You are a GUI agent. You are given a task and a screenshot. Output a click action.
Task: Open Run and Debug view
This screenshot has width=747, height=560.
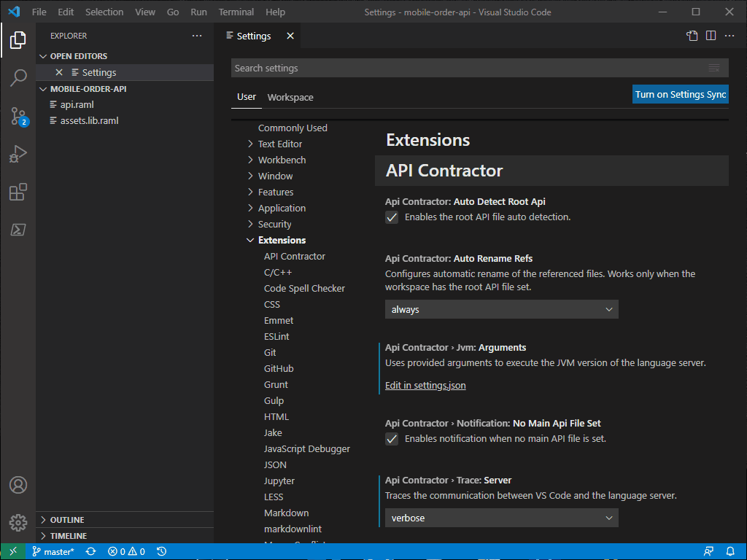point(18,154)
